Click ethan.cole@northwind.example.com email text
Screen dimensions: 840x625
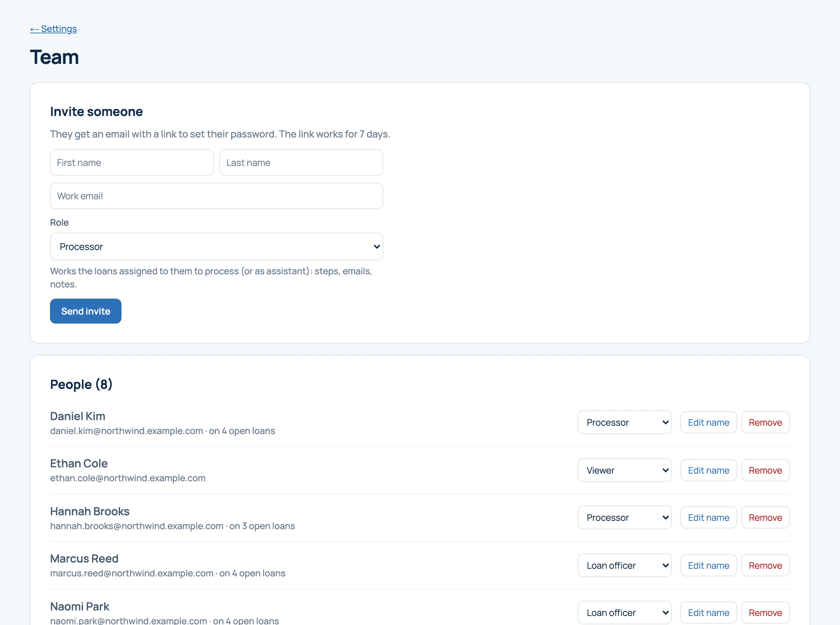(128, 478)
